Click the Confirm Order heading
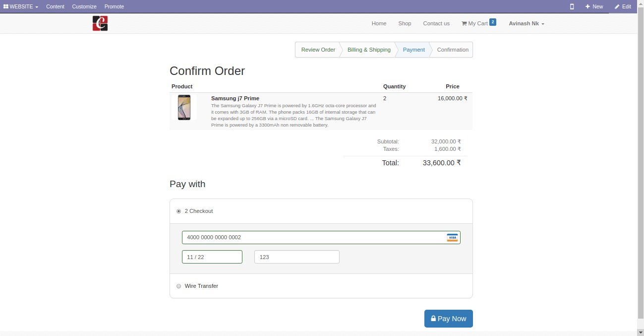 [207, 71]
